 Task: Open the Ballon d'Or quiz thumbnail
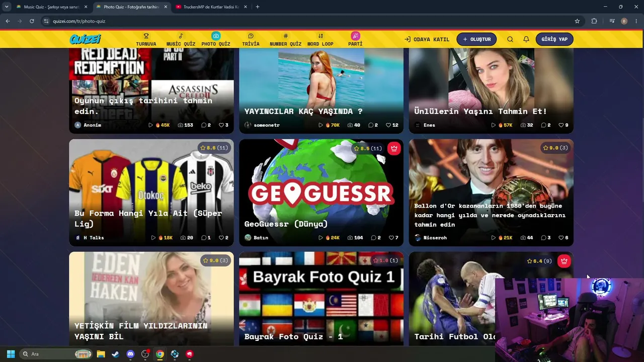click(x=491, y=193)
